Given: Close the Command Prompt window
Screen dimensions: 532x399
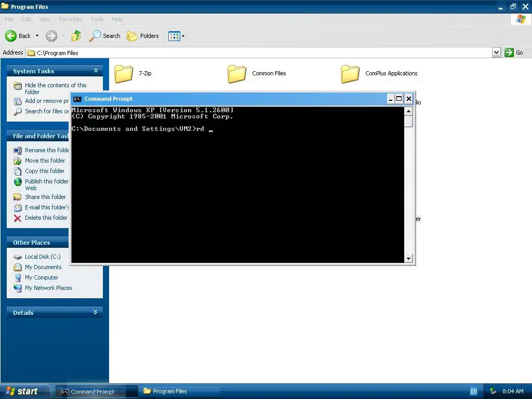Looking at the screenshot, I should click(x=409, y=99).
